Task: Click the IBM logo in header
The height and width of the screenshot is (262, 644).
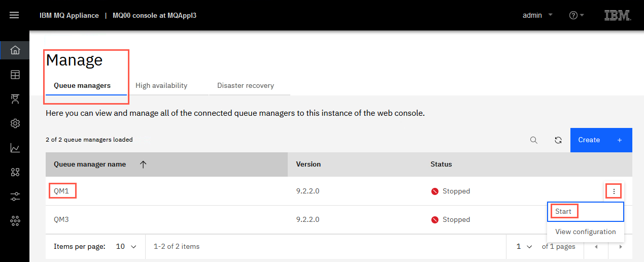Action: [x=617, y=15]
